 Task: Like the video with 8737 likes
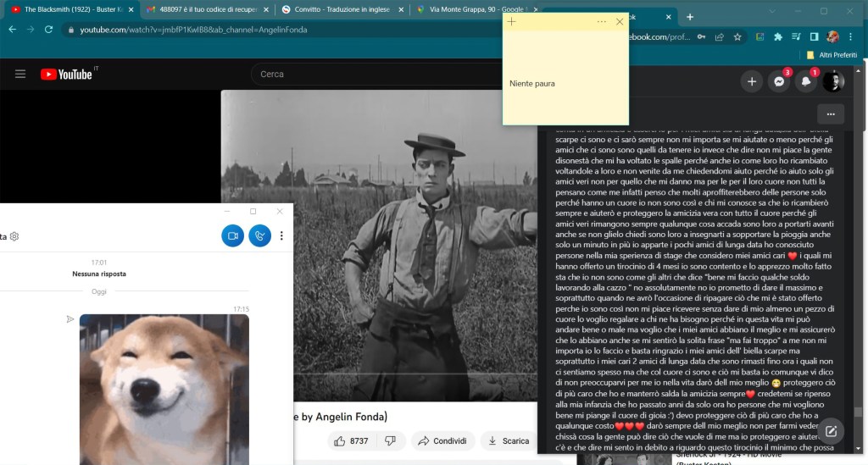[x=351, y=440]
